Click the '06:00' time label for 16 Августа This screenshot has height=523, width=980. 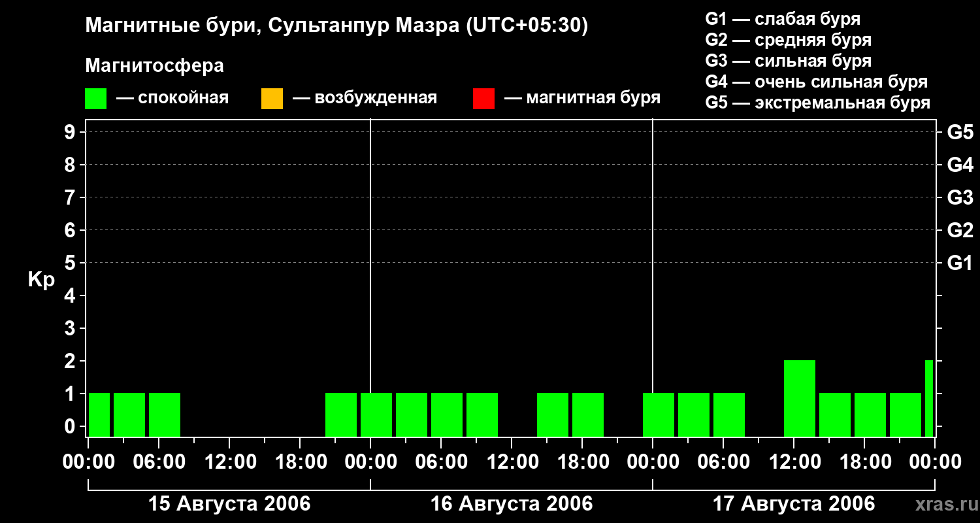click(441, 462)
